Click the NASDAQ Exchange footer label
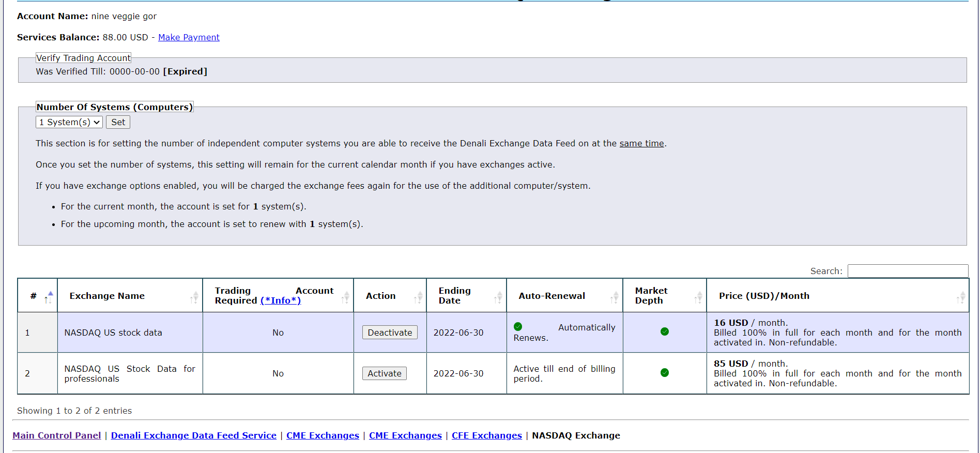The height and width of the screenshot is (453, 980). (x=576, y=435)
